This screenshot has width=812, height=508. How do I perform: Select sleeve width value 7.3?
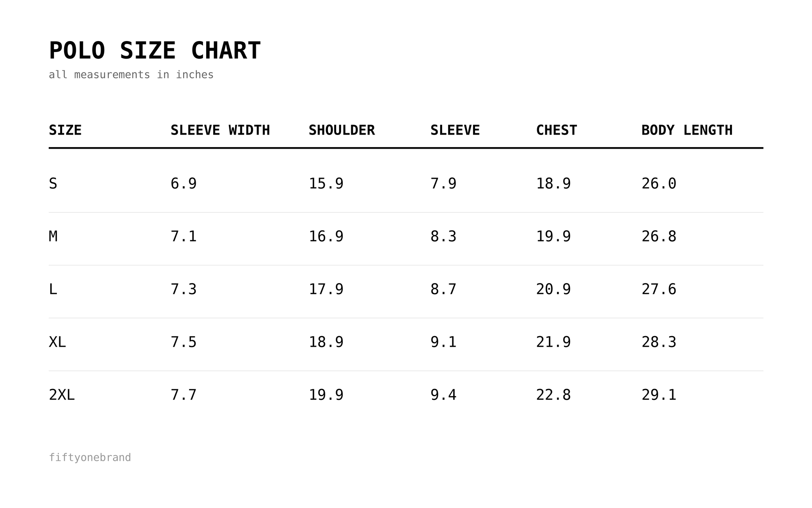(x=184, y=289)
